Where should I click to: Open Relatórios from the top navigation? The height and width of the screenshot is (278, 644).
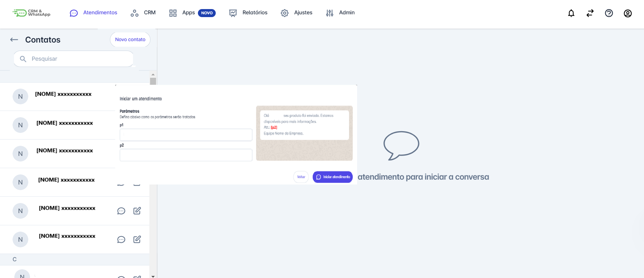(248, 13)
